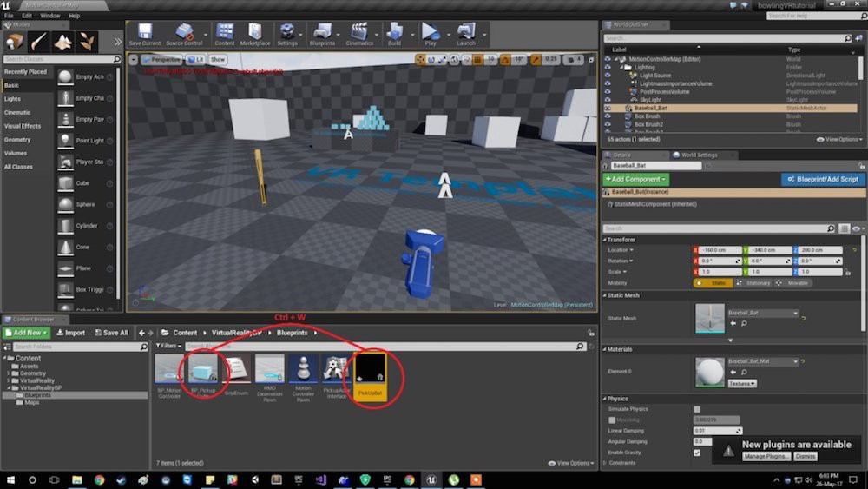Open Unreal Engine taskbar icon

coord(431,480)
